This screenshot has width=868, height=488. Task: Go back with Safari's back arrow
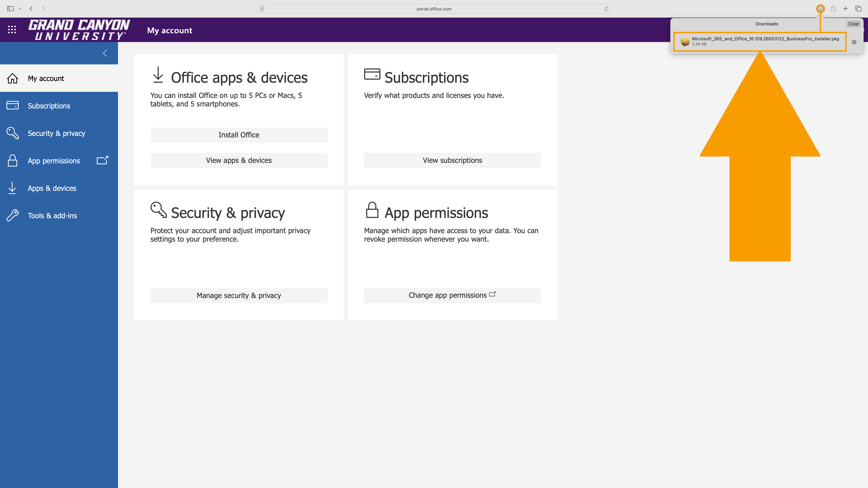31,9
